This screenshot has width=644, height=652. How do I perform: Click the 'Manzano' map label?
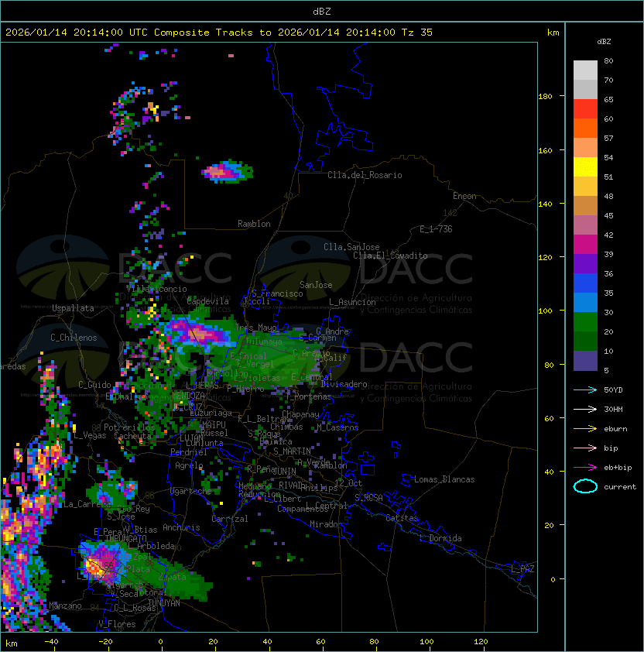(x=65, y=606)
